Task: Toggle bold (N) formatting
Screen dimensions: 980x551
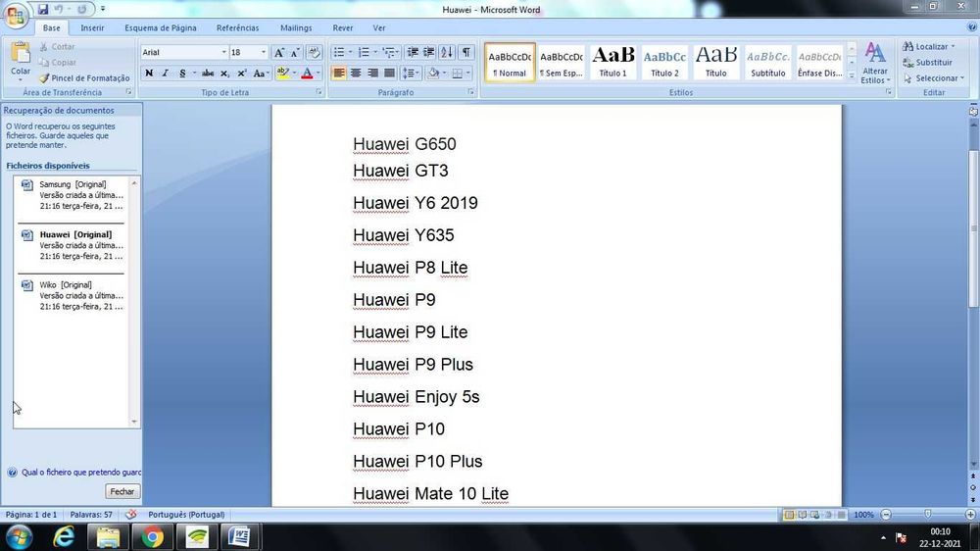Action: point(149,74)
